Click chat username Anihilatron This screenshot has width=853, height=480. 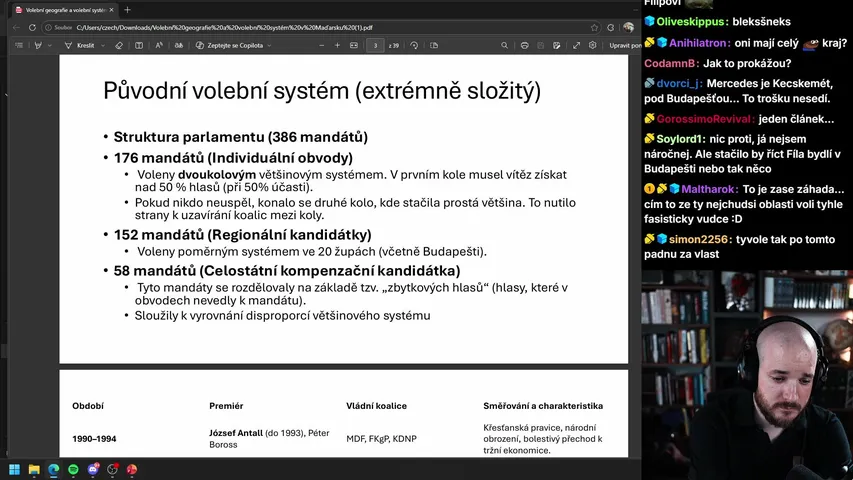pyautogui.click(x=700, y=43)
